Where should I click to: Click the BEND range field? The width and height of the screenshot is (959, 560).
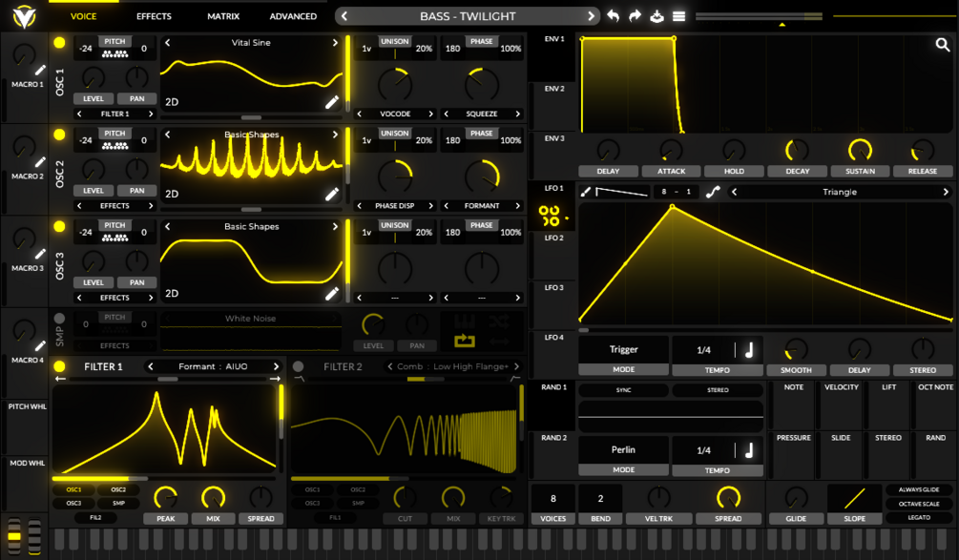tap(600, 499)
